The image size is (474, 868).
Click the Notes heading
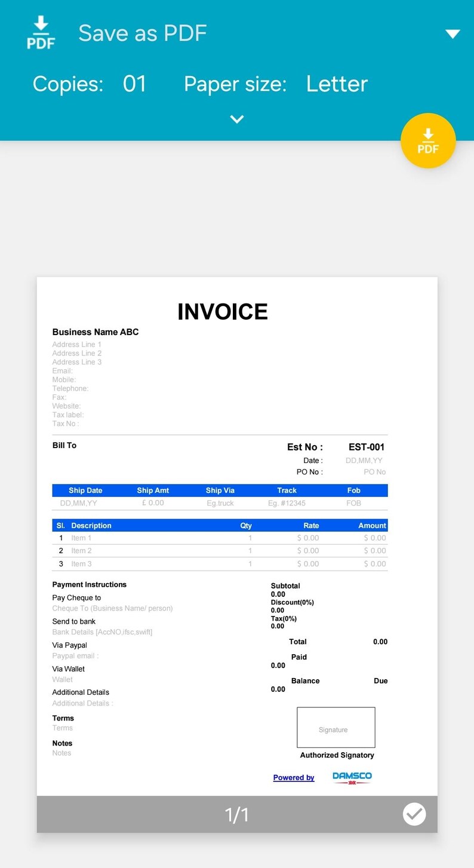click(x=62, y=743)
